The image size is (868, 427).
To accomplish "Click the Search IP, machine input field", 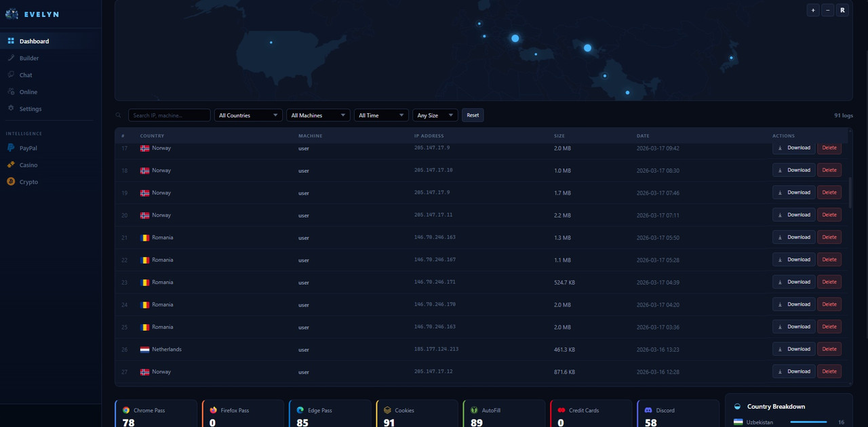I will click(169, 115).
